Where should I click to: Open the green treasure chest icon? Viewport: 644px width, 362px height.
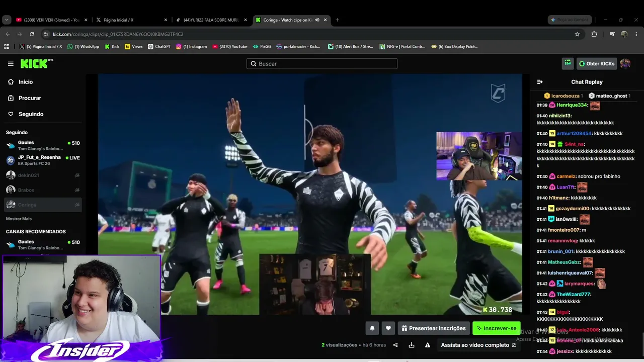568,63
